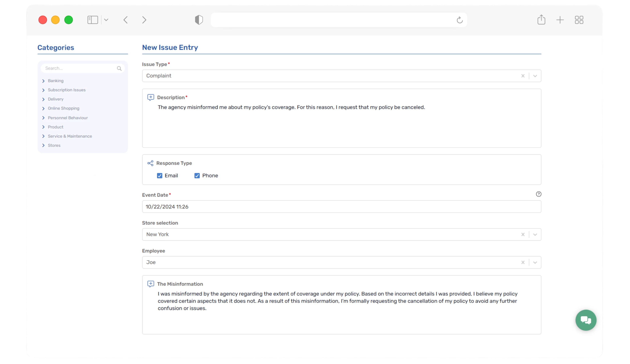Open the Employee dropdown arrow
The height and width of the screenshot is (364, 630).
tap(535, 263)
